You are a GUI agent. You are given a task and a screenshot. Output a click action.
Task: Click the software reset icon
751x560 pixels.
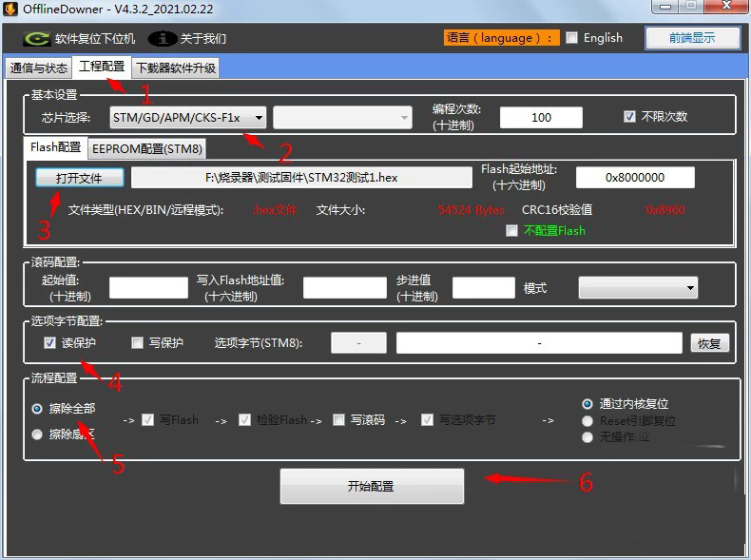click(x=37, y=39)
